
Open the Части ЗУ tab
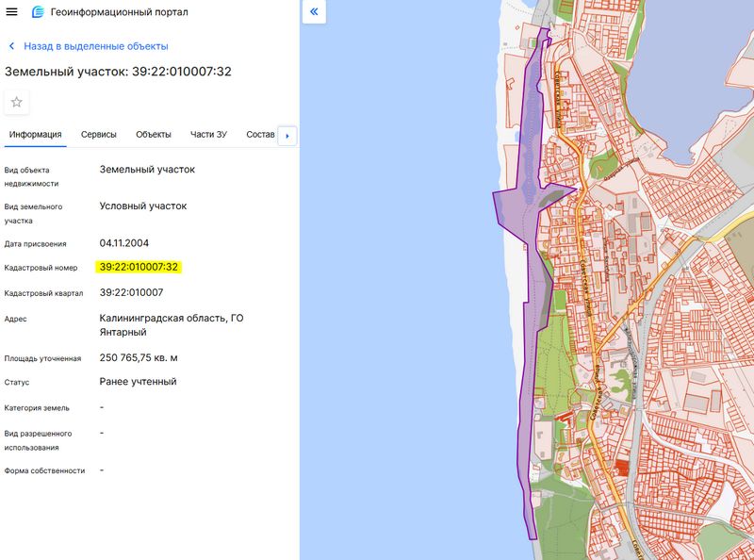[x=208, y=135]
